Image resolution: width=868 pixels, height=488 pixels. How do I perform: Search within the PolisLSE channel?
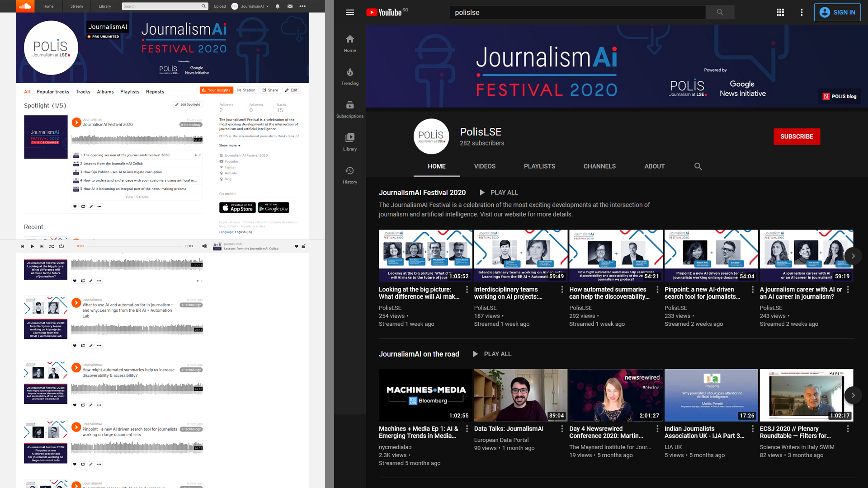pos(698,166)
